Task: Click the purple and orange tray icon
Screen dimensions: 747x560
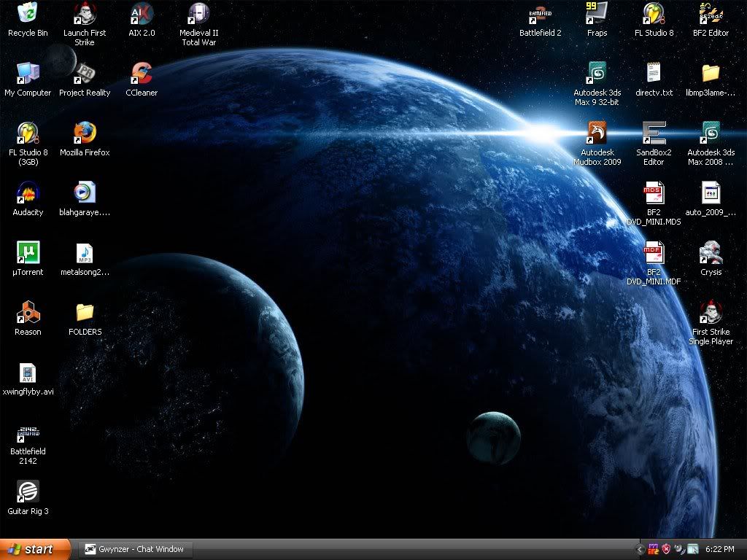Action: [653, 549]
